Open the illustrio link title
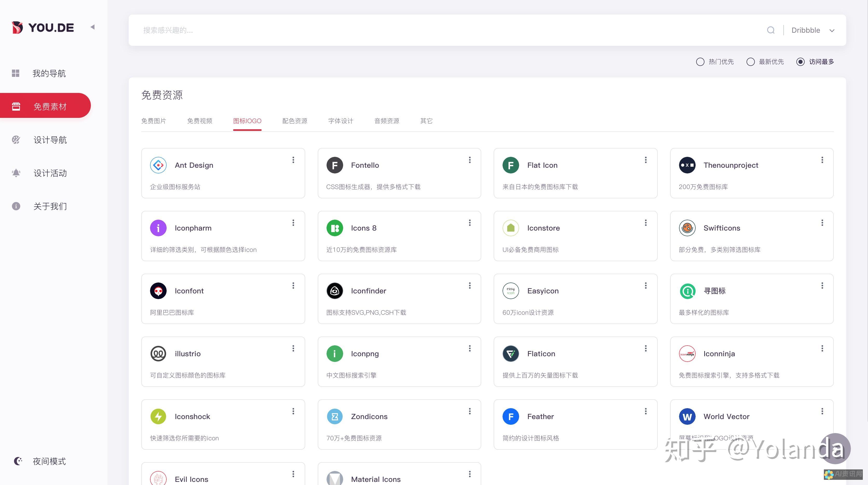 tap(188, 354)
